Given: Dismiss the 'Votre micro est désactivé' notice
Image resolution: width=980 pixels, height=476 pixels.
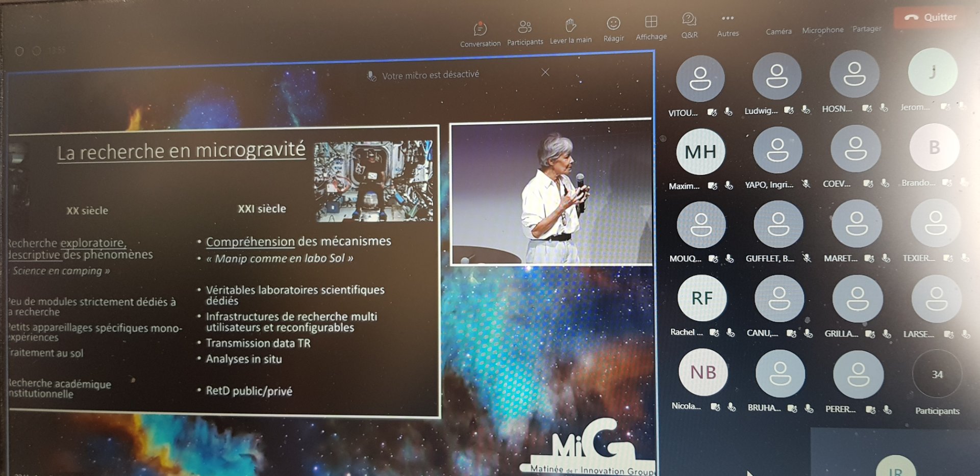Looking at the screenshot, I should pyautogui.click(x=545, y=72).
